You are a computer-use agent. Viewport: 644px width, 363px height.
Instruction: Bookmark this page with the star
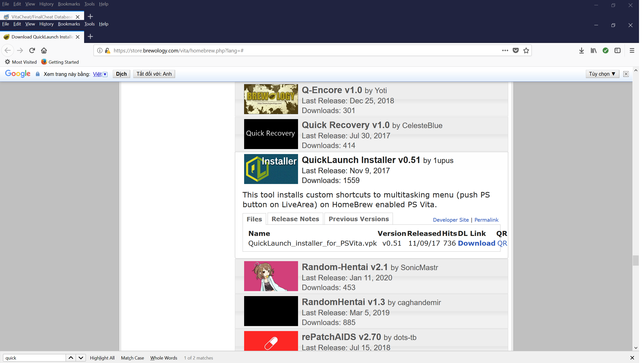(x=526, y=50)
